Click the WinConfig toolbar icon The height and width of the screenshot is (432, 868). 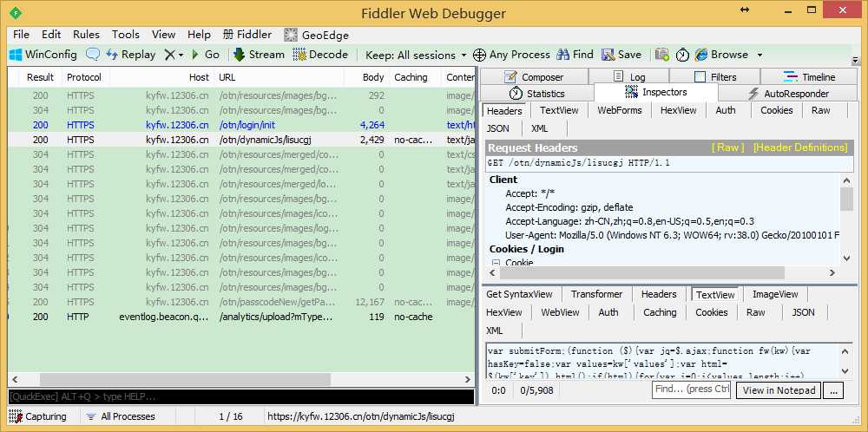[16, 55]
